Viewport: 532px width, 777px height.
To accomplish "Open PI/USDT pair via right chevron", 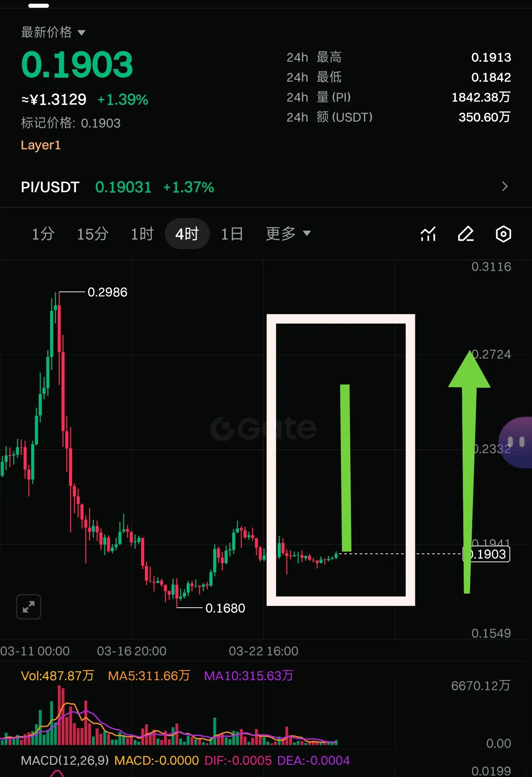I will pyautogui.click(x=505, y=187).
